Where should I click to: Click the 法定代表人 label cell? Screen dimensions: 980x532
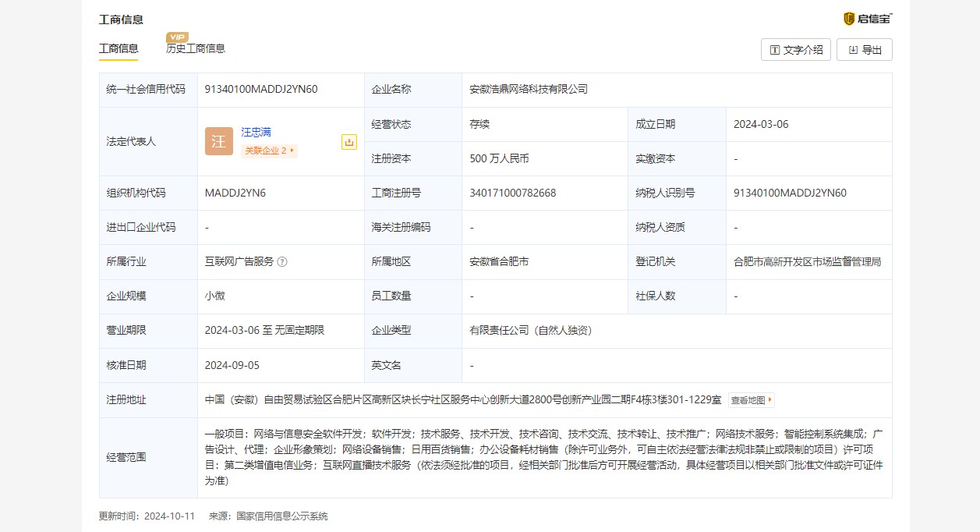click(x=148, y=141)
